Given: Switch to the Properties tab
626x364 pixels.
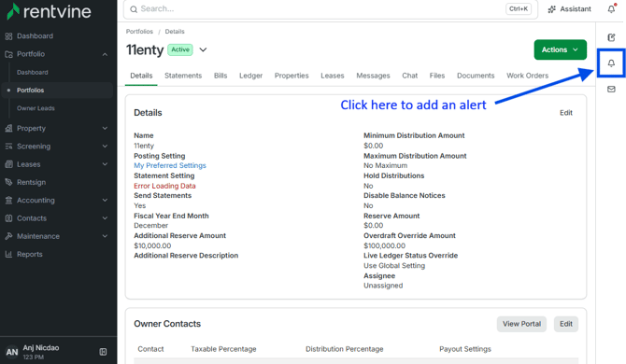Looking at the screenshot, I should click(x=292, y=76).
